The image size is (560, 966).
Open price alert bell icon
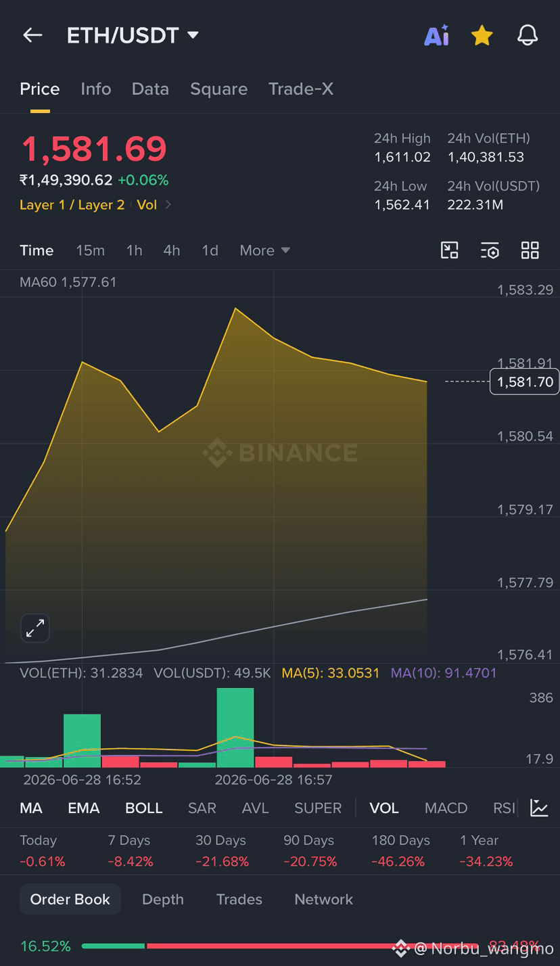pos(528,35)
